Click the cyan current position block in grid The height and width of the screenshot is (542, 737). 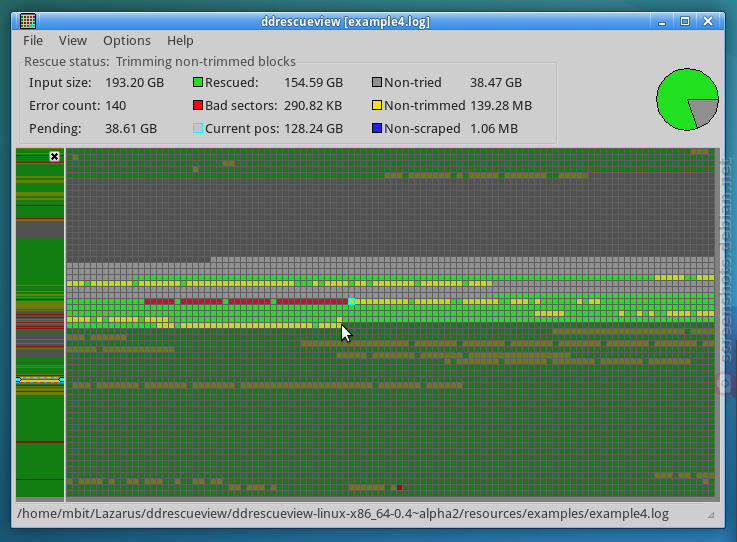352,302
